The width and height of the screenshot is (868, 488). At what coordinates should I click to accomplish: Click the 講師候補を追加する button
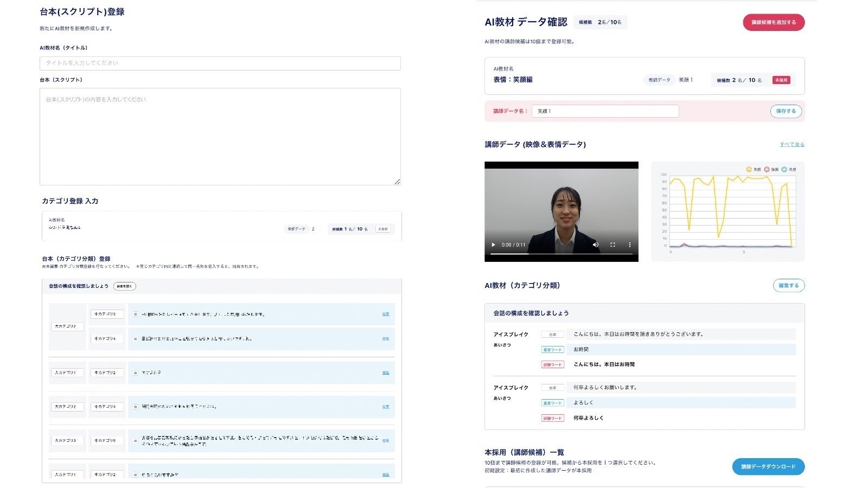point(774,22)
